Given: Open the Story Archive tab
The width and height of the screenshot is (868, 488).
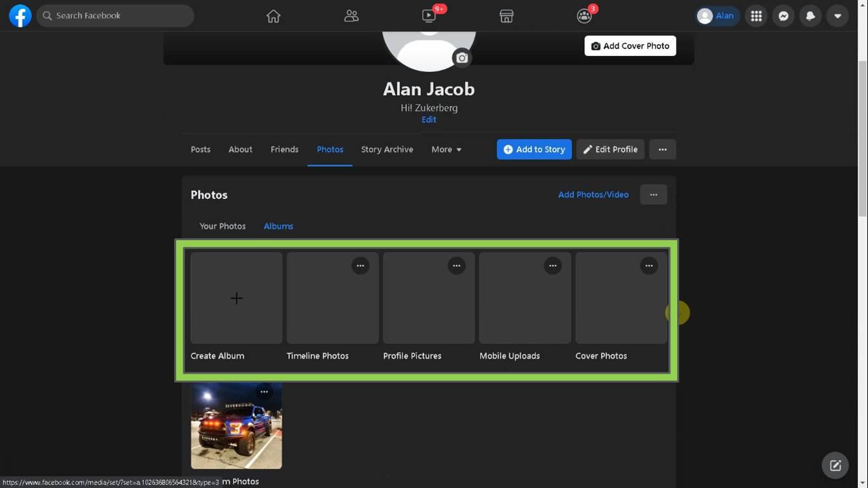Looking at the screenshot, I should (387, 149).
